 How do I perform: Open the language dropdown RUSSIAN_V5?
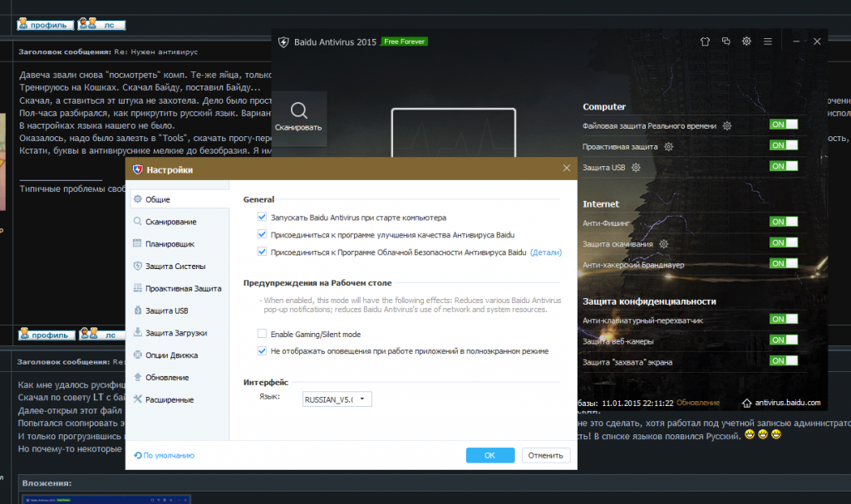tap(337, 399)
